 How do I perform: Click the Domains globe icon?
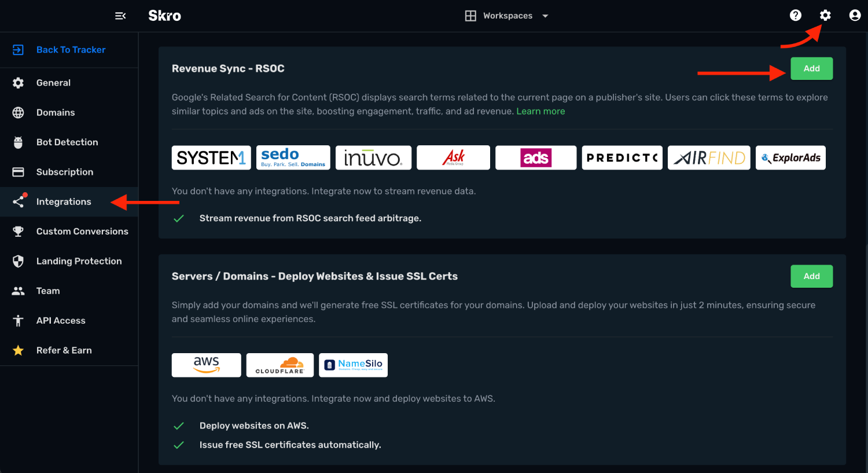coord(18,112)
